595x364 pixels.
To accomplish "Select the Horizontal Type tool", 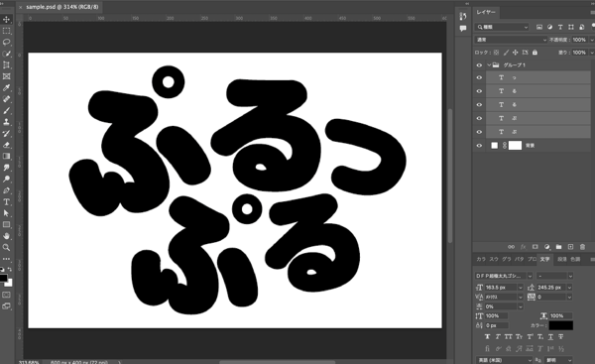I will pos(7,202).
